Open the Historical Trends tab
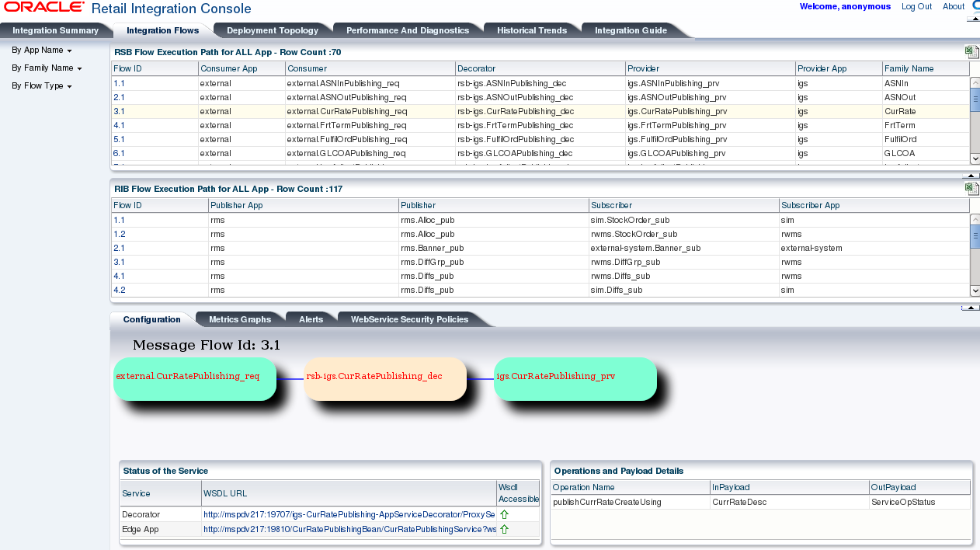This screenshot has height=550, width=980. click(532, 30)
